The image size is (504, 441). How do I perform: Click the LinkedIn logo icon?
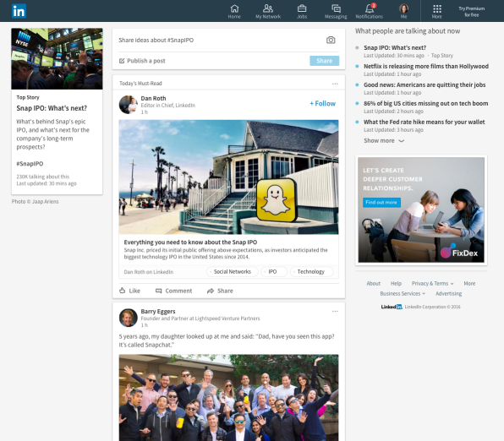click(19, 11)
